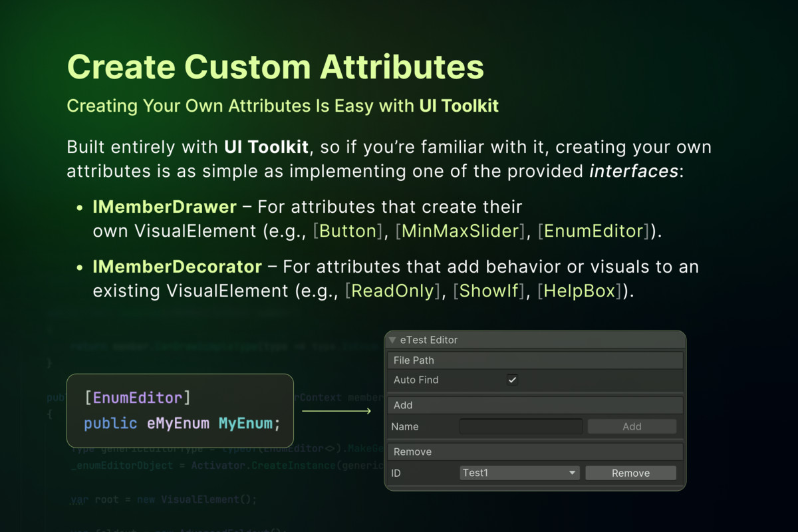Open the ID dropdown showing Test1
The width and height of the screenshot is (798, 532).
519,473
